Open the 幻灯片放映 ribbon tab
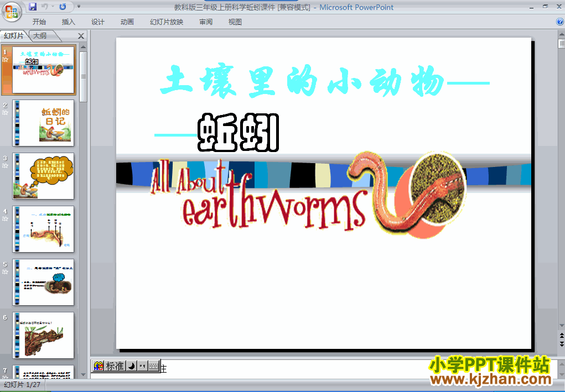The height and width of the screenshot is (392, 565). point(167,22)
